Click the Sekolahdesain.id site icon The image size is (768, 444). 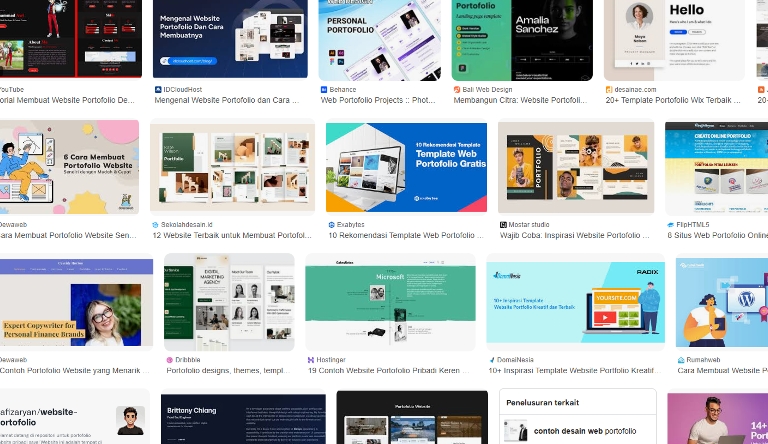[154, 225]
